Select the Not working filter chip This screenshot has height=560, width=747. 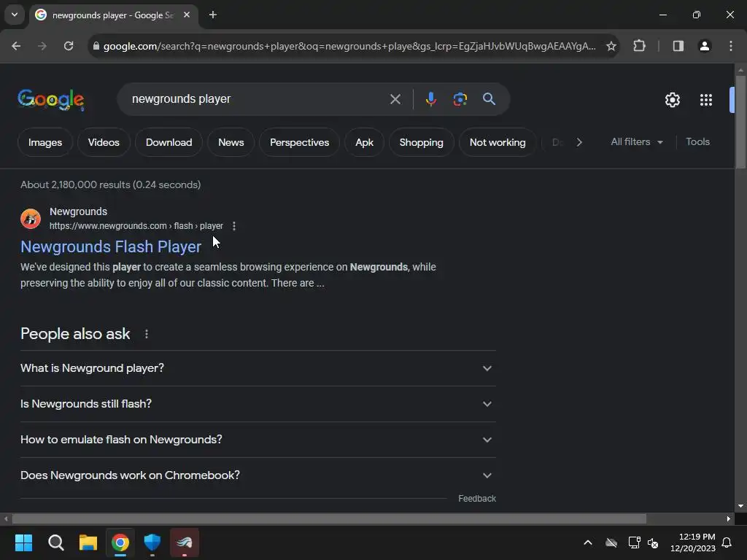pos(498,142)
